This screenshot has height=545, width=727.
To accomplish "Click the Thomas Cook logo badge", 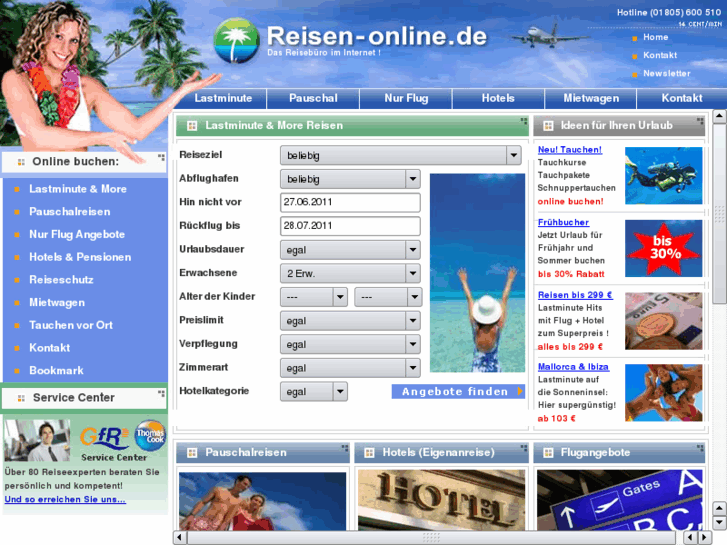I will pyautogui.click(x=150, y=435).
